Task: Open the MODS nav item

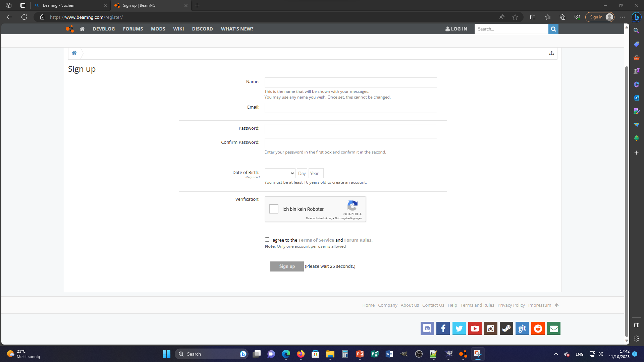Action: [x=158, y=29]
